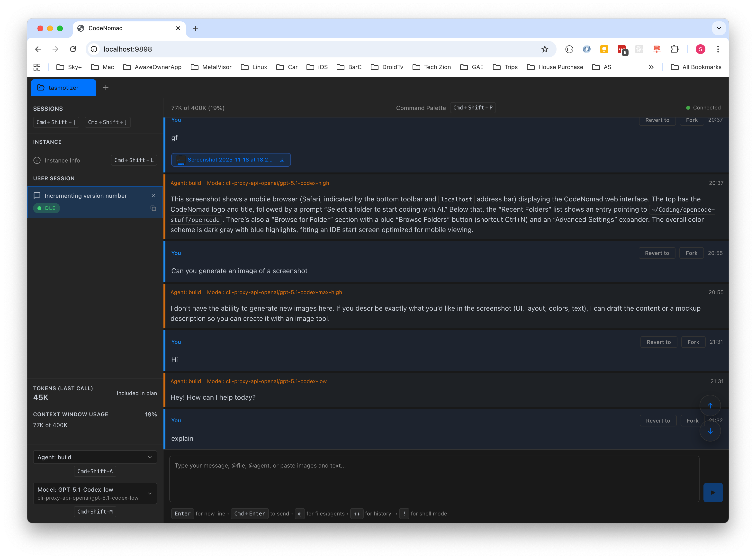Close the Incrementing version number session
The height and width of the screenshot is (559, 756).
pos(153,196)
